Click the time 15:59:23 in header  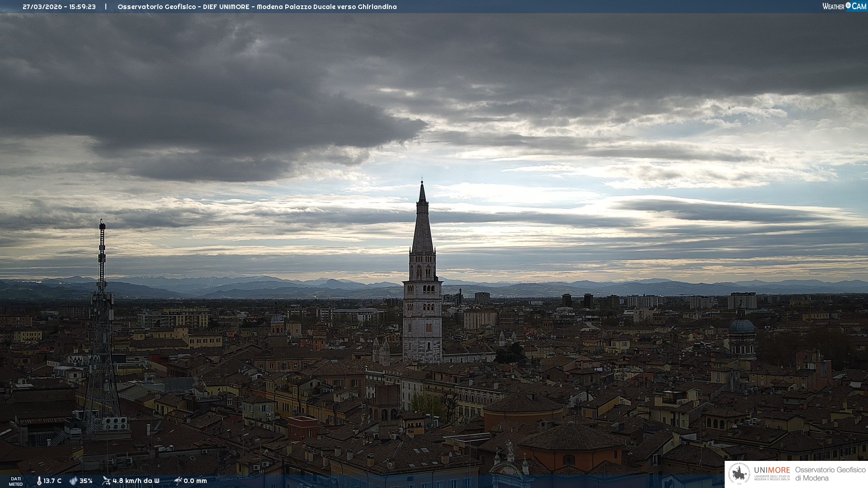[82, 7]
